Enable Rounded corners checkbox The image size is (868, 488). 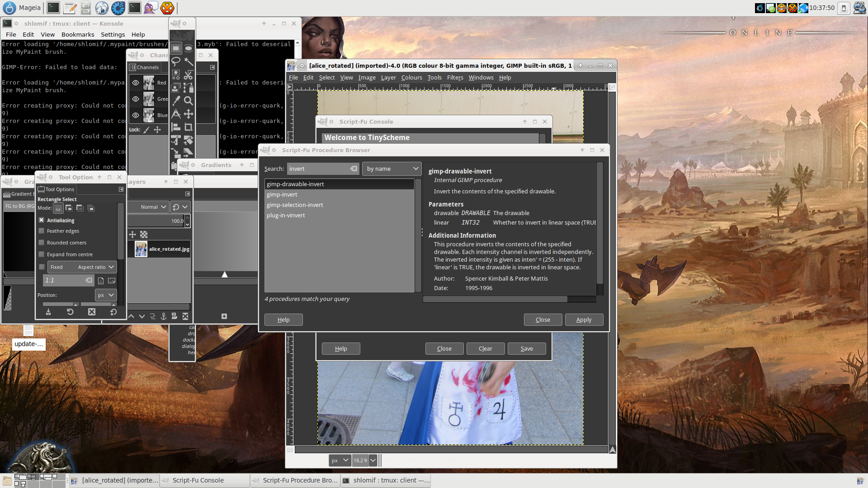(x=42, y=243)
